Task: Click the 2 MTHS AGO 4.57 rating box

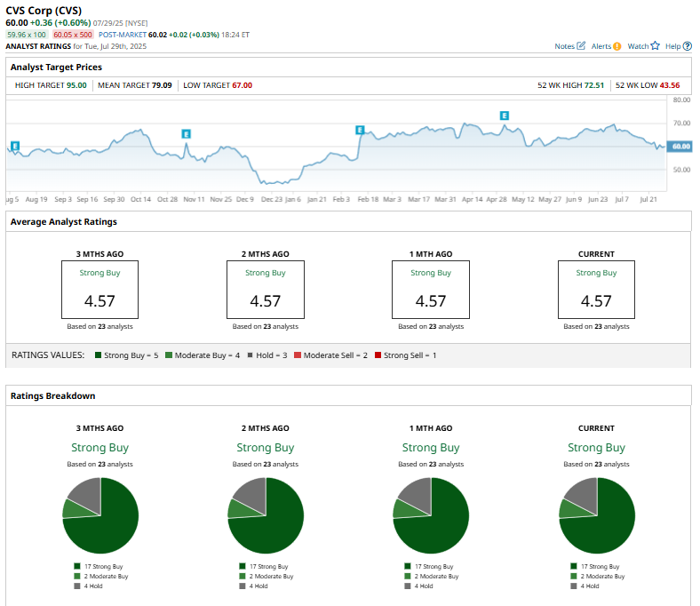Action: click(266, 290)
